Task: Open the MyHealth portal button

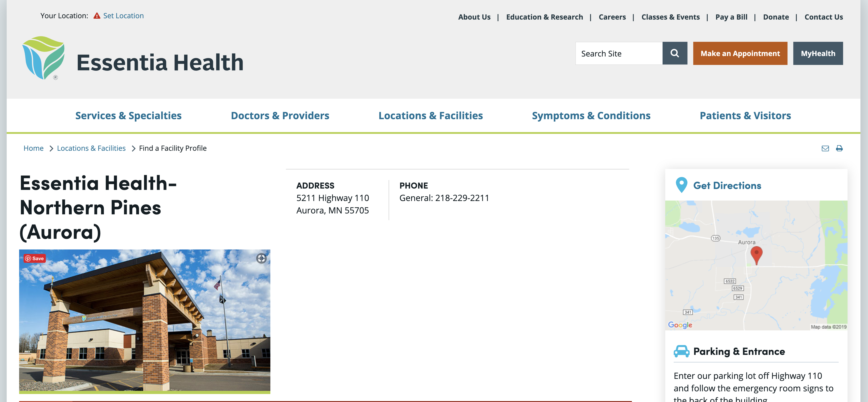Action: pos(818,53)
